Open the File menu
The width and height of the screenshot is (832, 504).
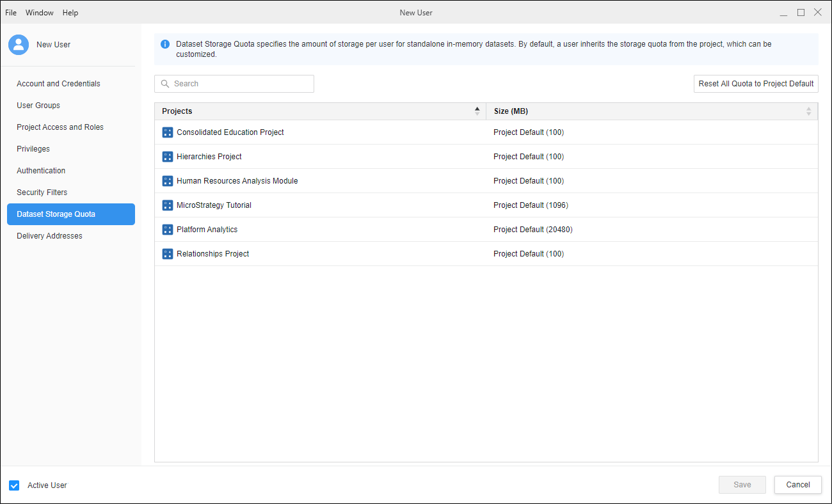tap(11, 13)
